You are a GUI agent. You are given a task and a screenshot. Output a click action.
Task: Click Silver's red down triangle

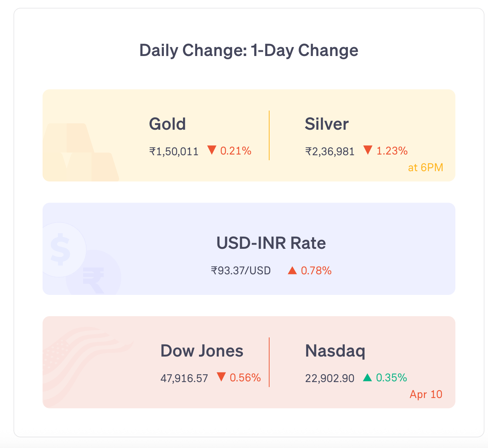(368, 150)
